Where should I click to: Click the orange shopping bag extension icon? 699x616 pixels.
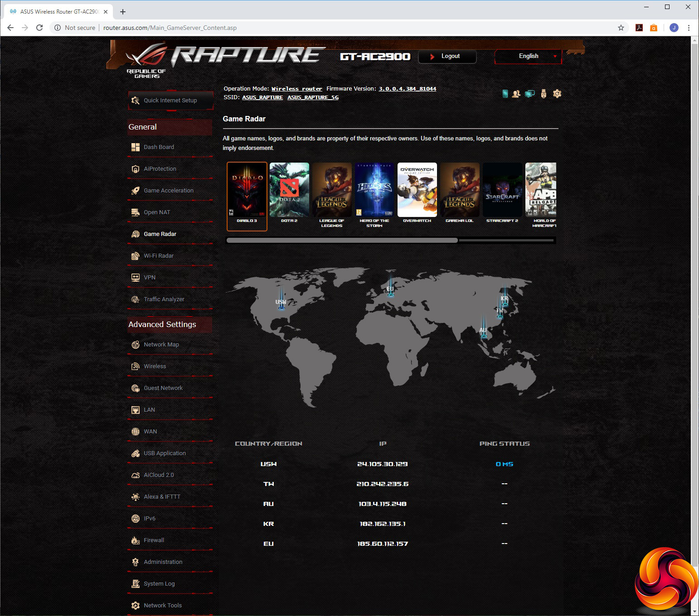(x=654, y=28)
